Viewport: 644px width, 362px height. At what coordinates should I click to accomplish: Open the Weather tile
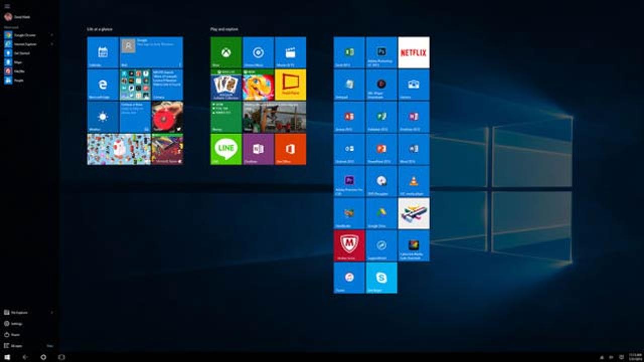(x=102, y=116)
